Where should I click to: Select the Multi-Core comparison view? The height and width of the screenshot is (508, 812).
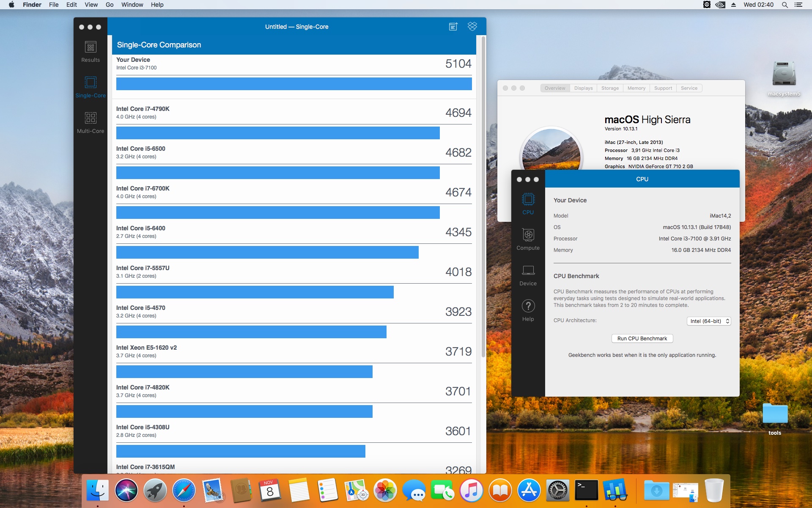pyautogui.click(x=91, y=122)
